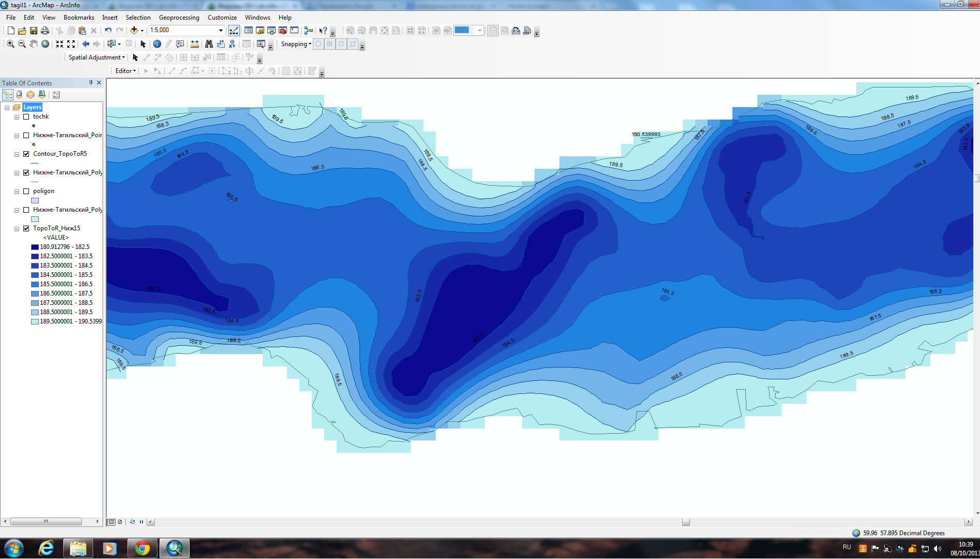980x559 pixels.
Task: Activate the Pan hand tool
Action: click(x=34, y=44)
